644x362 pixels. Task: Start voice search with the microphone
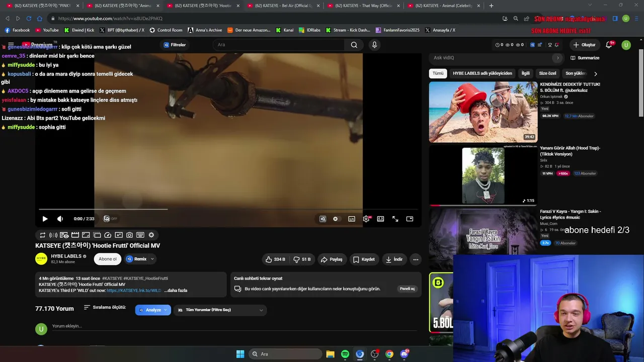(x=374, y=45)
